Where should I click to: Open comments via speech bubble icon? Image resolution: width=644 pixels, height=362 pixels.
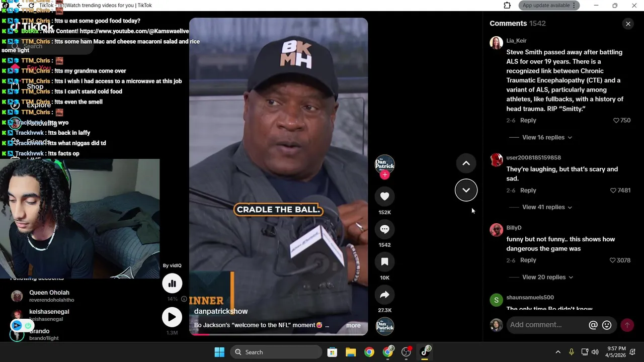point(384,229)
